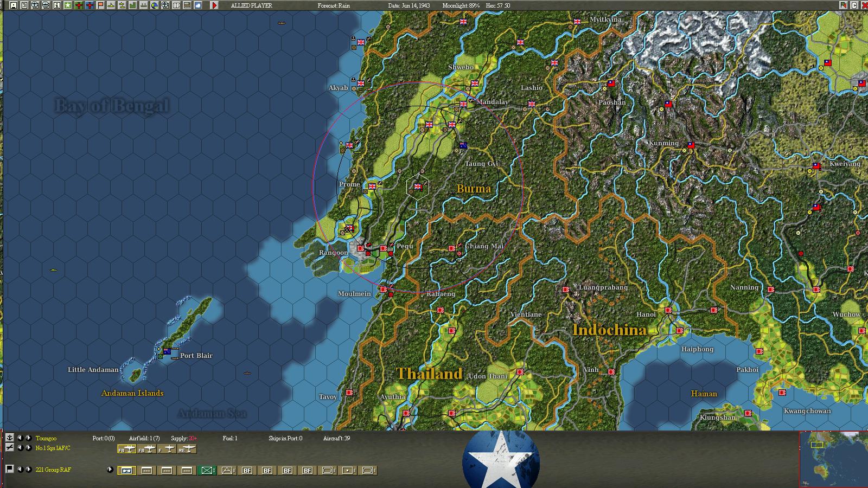Screen dimensions: 868x488
Task: Click the green star toolbar icon
Action: coord(68,5)
